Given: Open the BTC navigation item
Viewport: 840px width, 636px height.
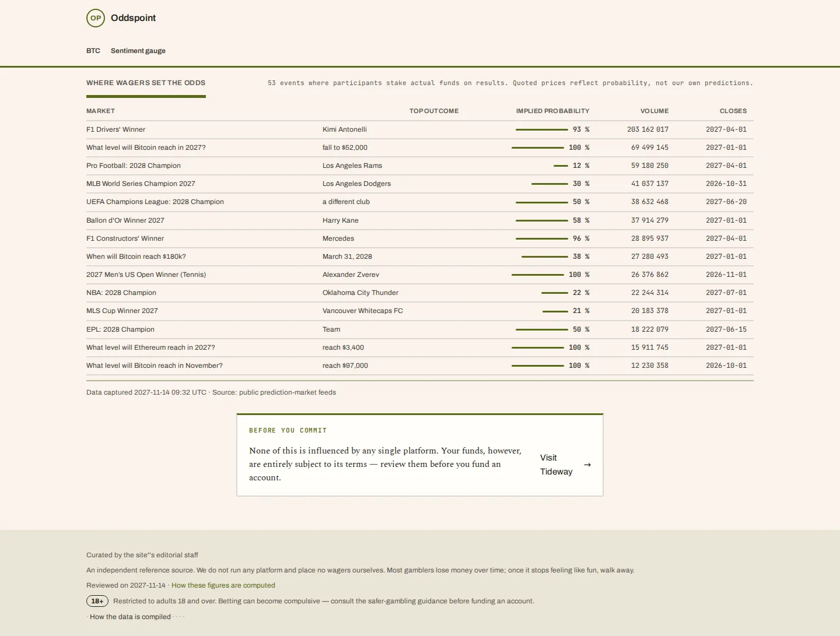Looking at the screenshot, I should 93,51.
